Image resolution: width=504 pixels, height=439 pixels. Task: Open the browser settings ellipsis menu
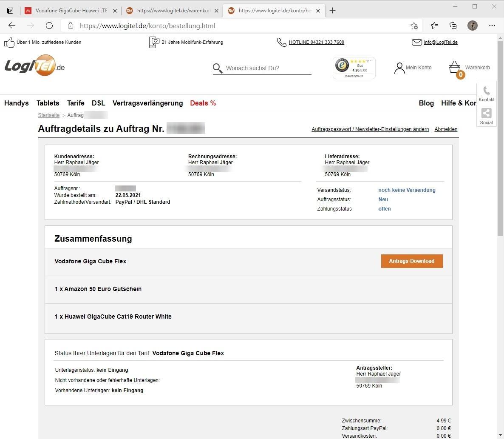coord(492,26)
